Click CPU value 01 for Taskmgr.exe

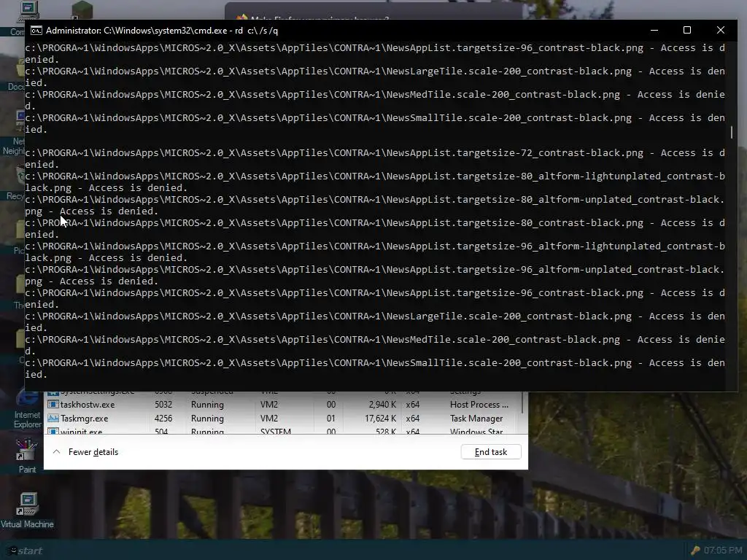point(331,418)
